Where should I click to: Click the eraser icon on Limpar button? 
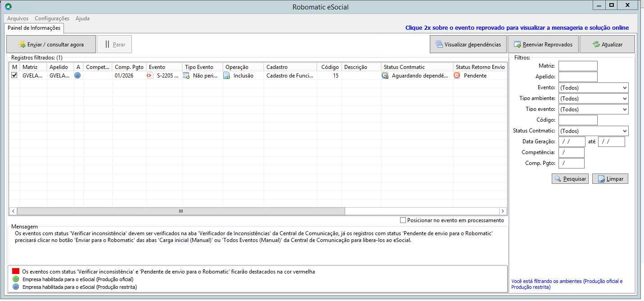pyautogui.click(x=601, y=179)
